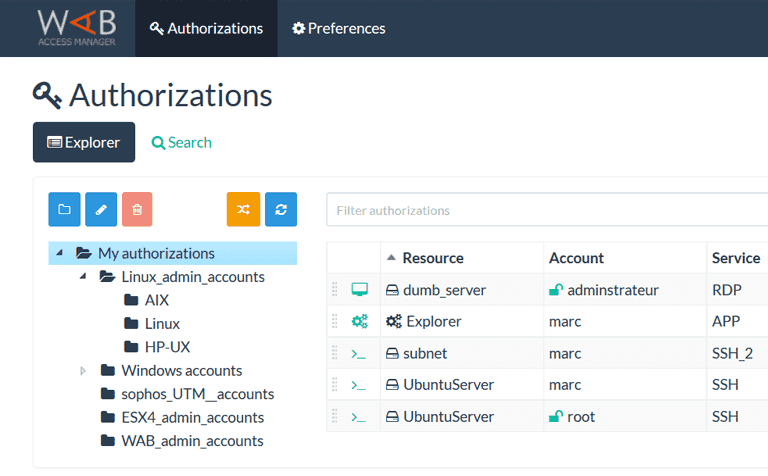This screenshot has height=476, width=768.
Task: Switch to the Search view
Action: click(x=182, y=142)
